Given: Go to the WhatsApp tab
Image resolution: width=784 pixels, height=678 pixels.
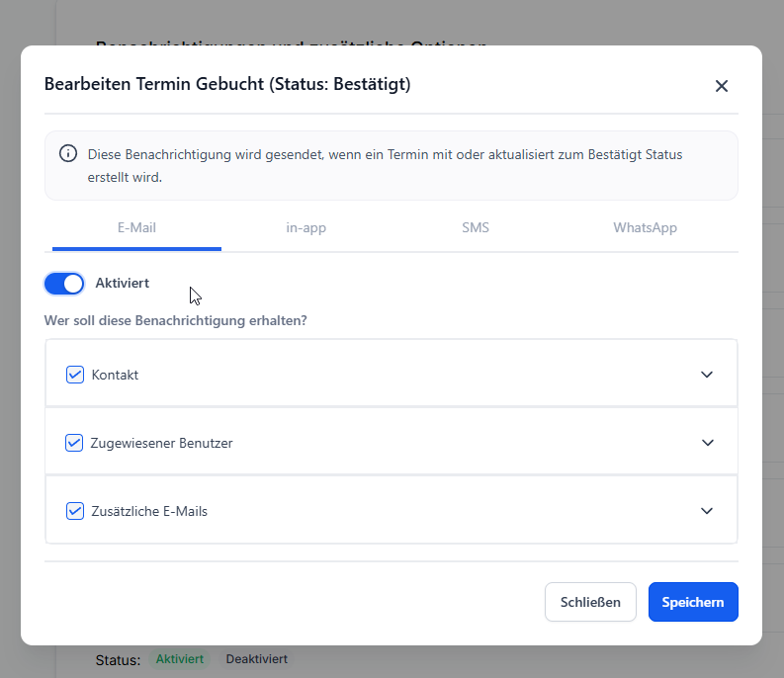Looking at the screenshot, I should click(645, 228).
